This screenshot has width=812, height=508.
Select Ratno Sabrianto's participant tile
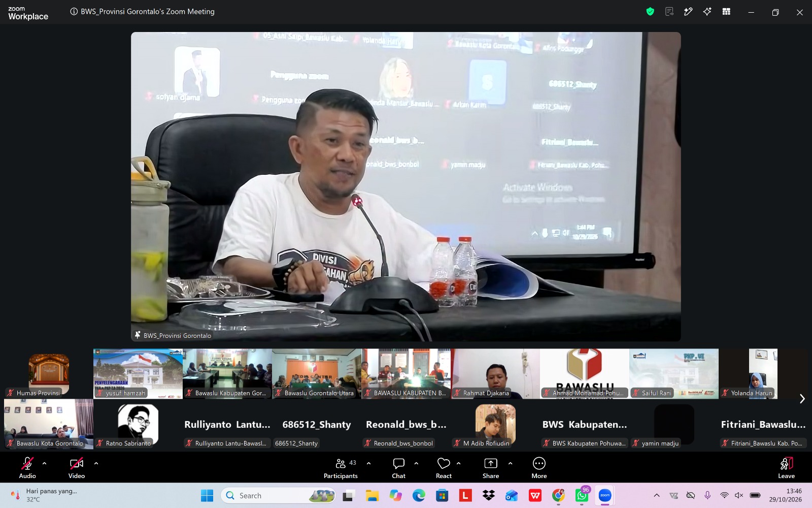[138, 424]
